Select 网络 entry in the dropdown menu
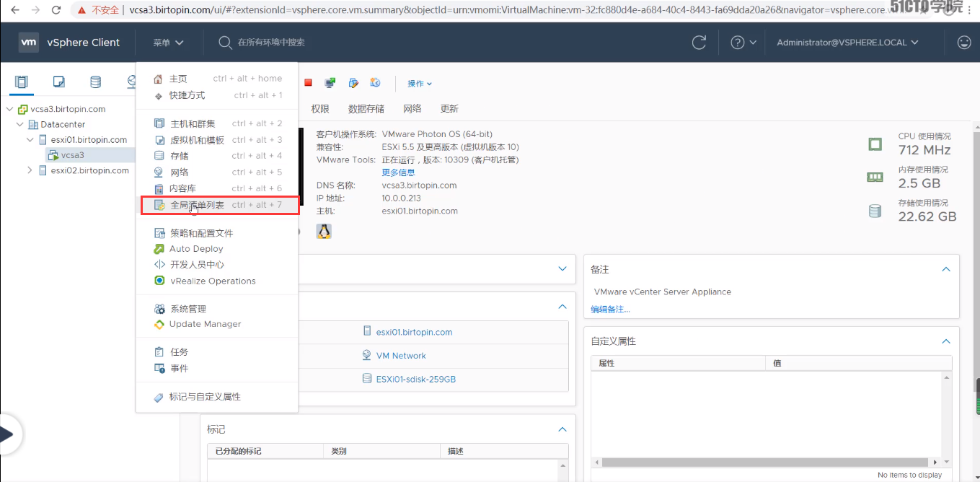Screen dimensions: 980x482 [x=217, y=172]
